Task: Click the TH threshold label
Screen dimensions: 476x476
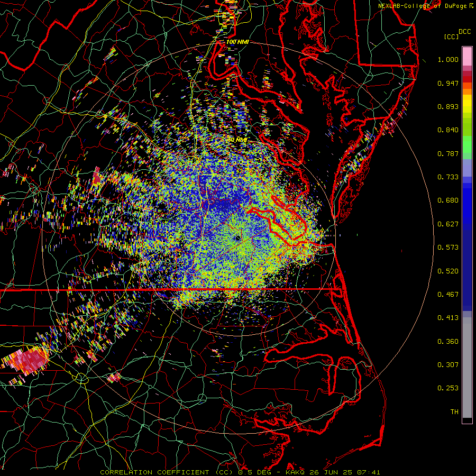Action: coord(454,412)
